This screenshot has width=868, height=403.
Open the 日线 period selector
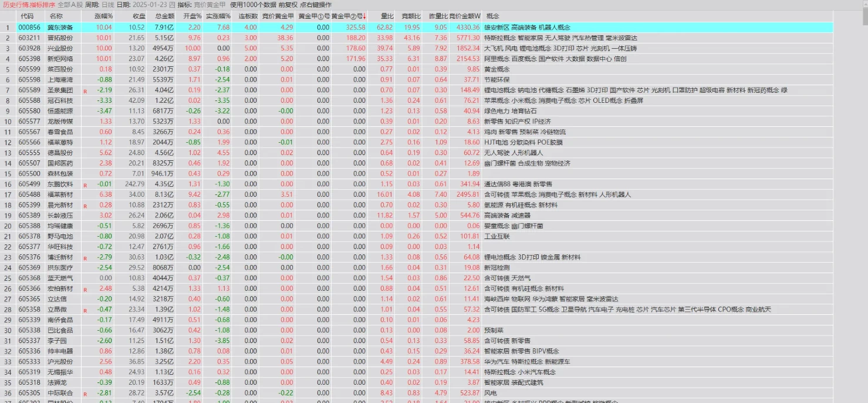coord(108,4)
